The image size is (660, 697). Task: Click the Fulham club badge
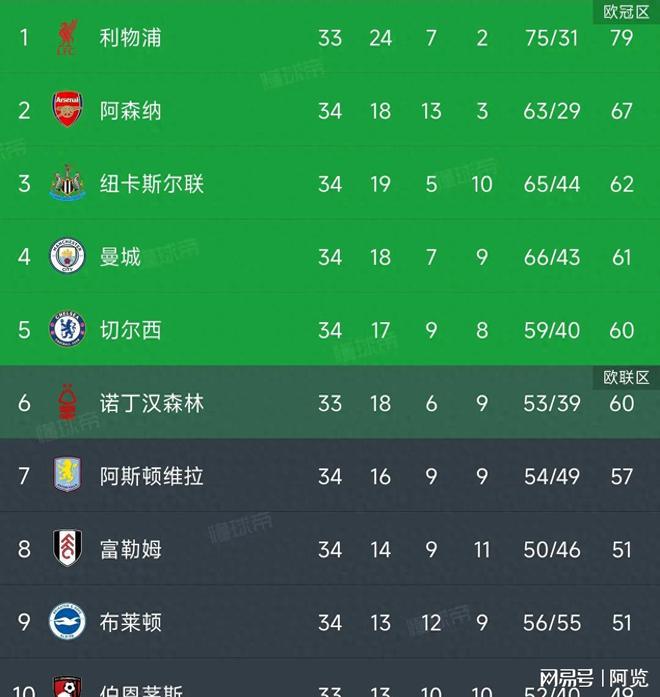pos(67,548)
